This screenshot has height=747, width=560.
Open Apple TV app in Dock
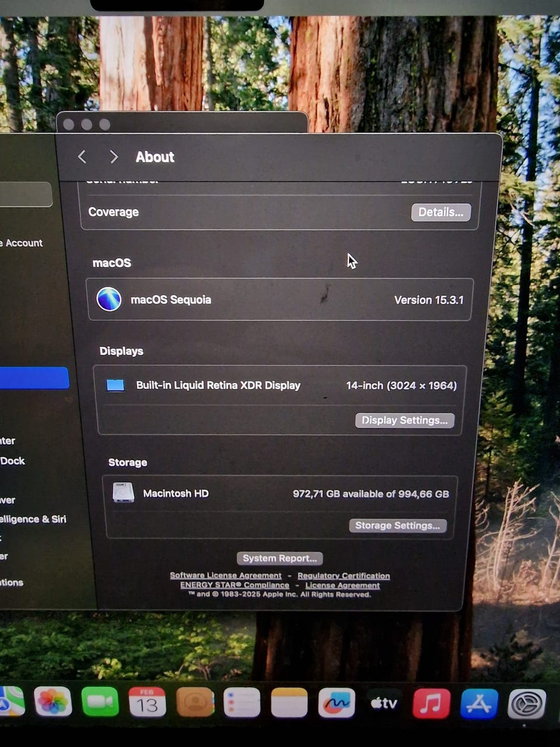[384, 703]
